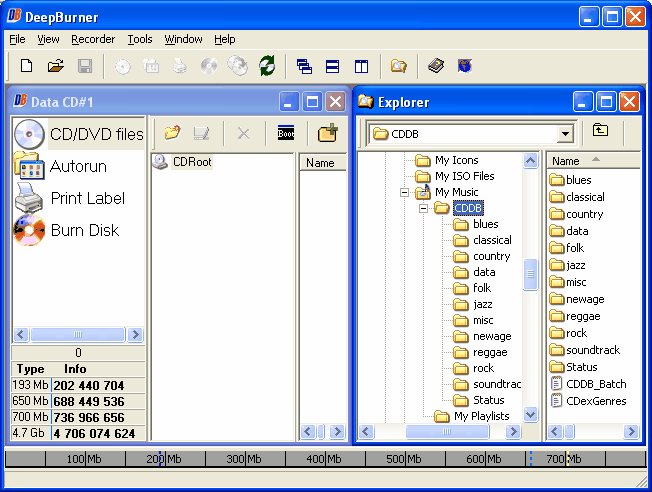Image resolution: width=652 pixels, height=492 pixels.
Task: Go up one folder level in Explorer
Action: coord(600,131)
